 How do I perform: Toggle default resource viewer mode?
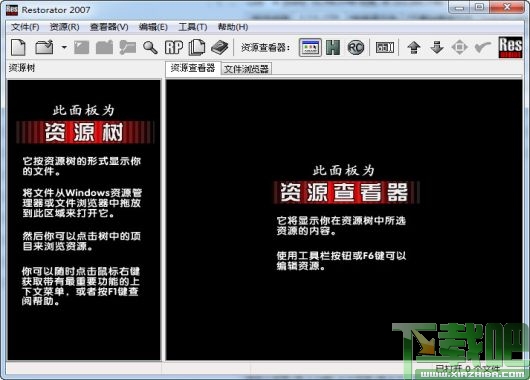310,47
